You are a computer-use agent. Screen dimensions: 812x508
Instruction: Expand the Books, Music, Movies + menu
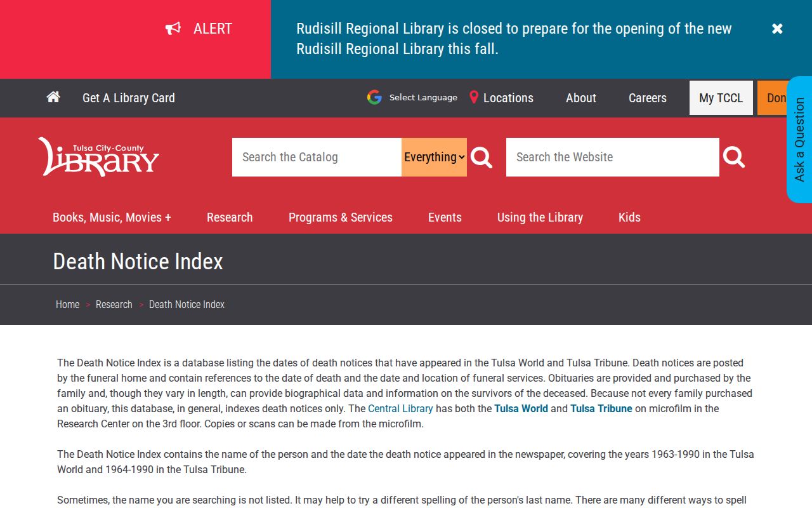tap(112, 217)
